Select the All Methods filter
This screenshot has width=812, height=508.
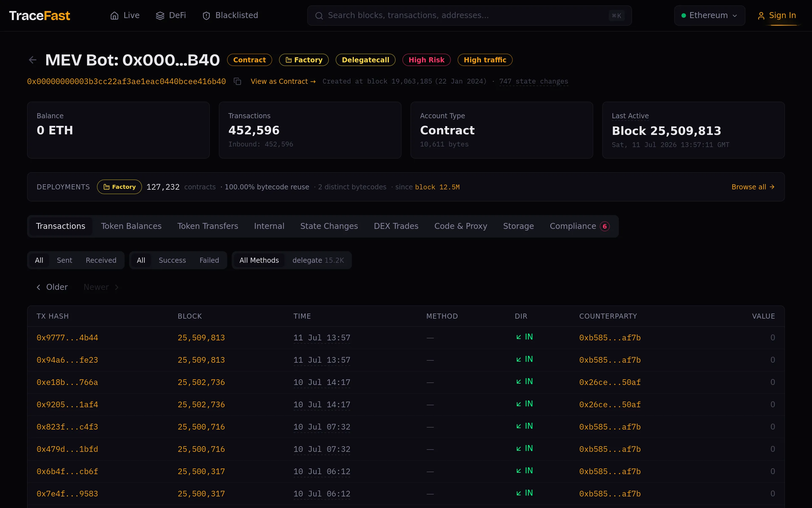(259, 260)
